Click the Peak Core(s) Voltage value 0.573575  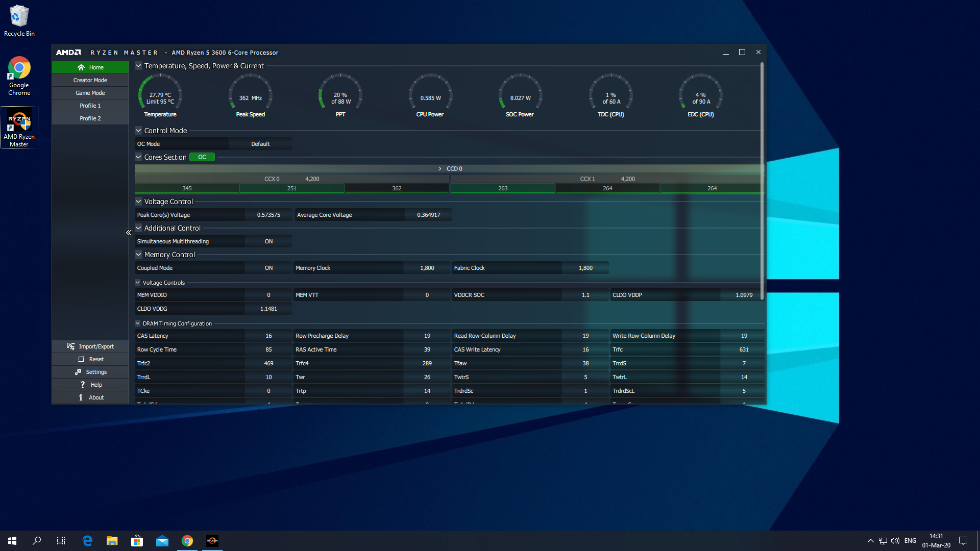[x=268, y=215]
